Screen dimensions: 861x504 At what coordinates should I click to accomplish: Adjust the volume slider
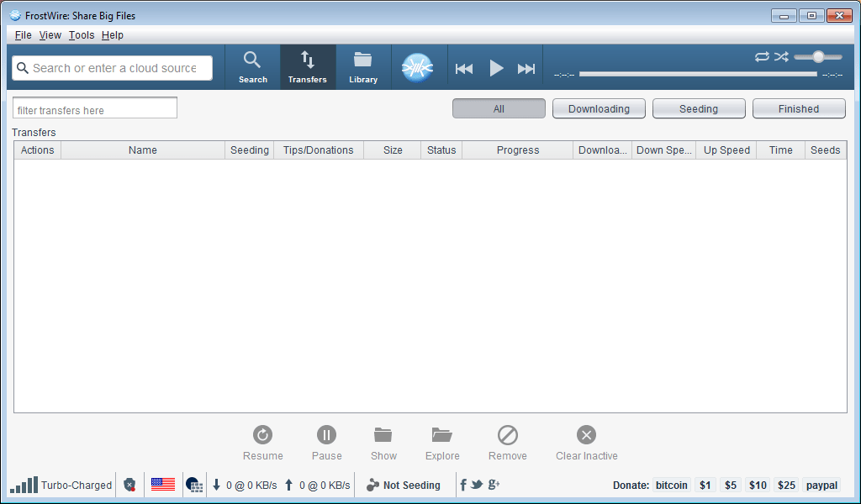pyautogui.click(x=818, y=56)
